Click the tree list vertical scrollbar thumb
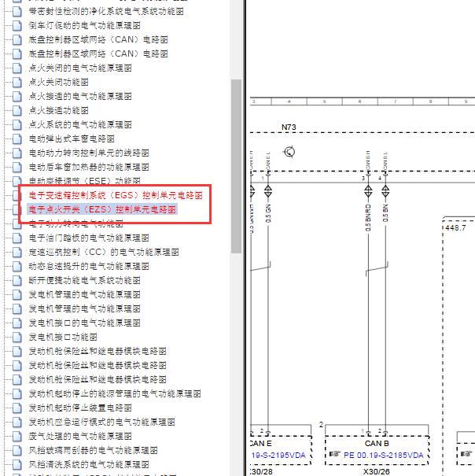Viewport: 475px width, 476px height. coord(236,166)
